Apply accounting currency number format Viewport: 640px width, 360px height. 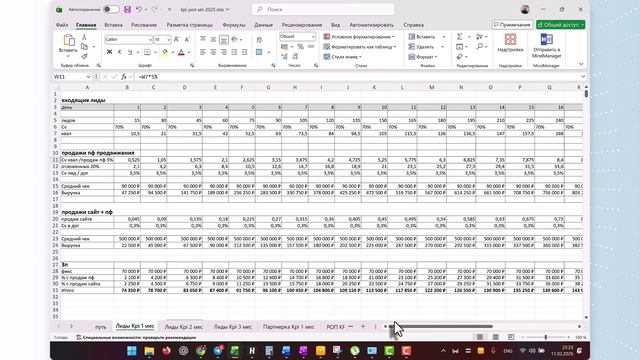[285, 47]
